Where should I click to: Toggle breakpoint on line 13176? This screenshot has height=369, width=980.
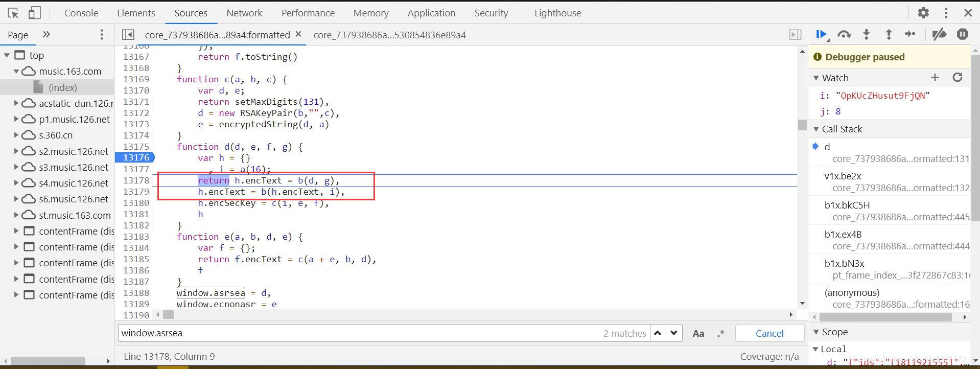[x=135, y=157]
